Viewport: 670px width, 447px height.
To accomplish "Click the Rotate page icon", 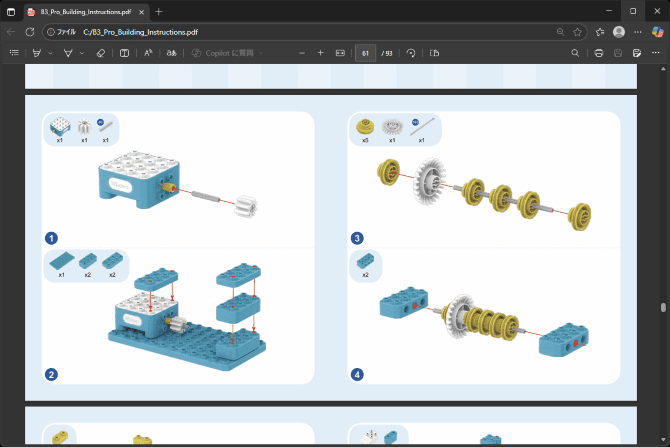I will click(x=411, y=52).
